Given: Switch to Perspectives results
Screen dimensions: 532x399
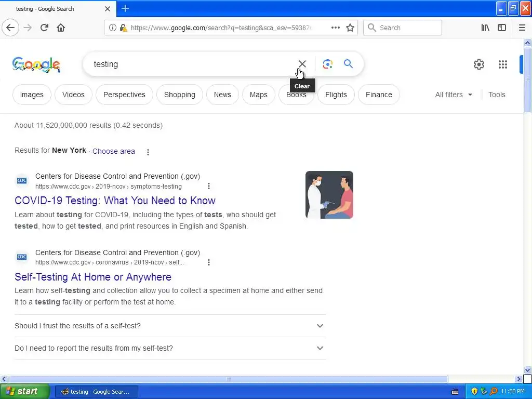Looking at the screenshot, I should tap(124, 95).
